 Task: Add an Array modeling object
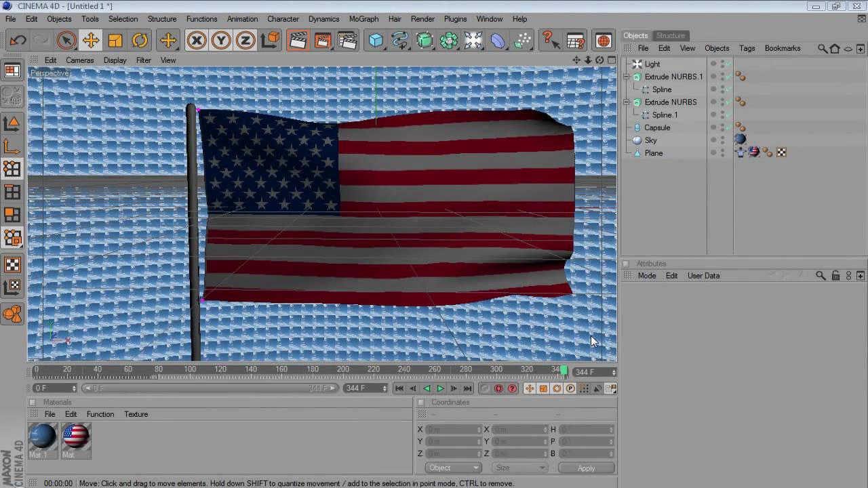click(x=449, y=41)
